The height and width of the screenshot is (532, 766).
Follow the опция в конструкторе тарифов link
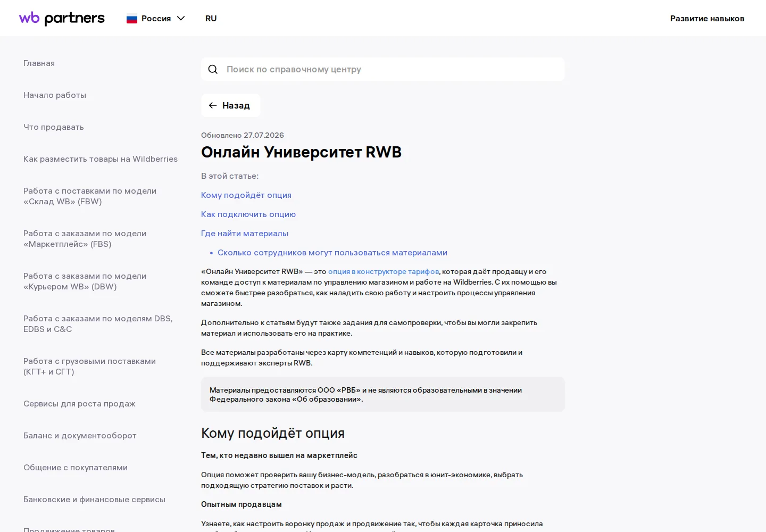point(384,271)
